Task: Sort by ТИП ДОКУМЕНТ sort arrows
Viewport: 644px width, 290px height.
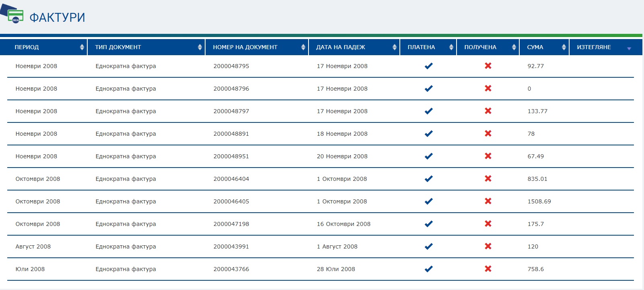Action: click(200, 47)
